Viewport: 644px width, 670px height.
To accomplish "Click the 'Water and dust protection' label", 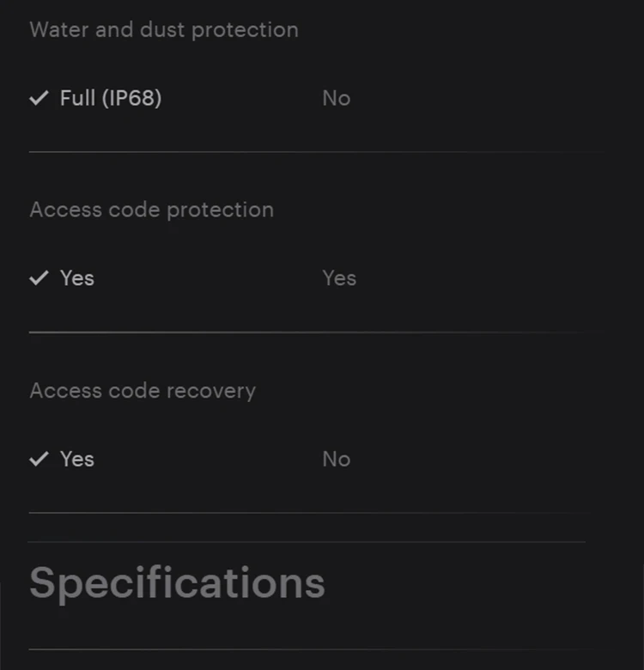I will 164,29.
